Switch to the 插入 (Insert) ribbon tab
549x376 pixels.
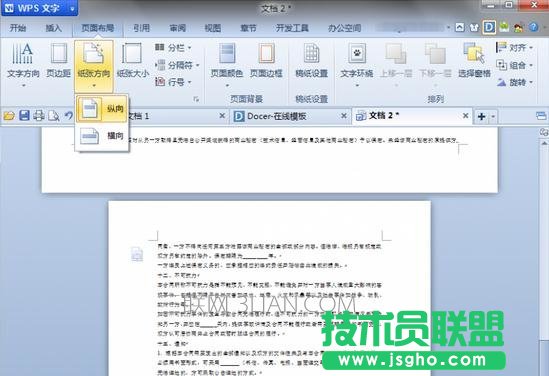point(53,28)
